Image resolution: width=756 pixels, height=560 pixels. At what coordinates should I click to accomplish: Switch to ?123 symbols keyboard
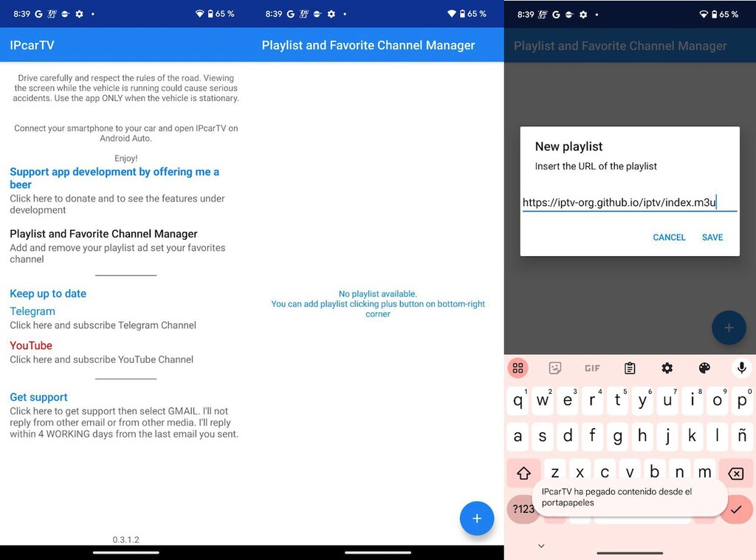click(x=523, y=509)
